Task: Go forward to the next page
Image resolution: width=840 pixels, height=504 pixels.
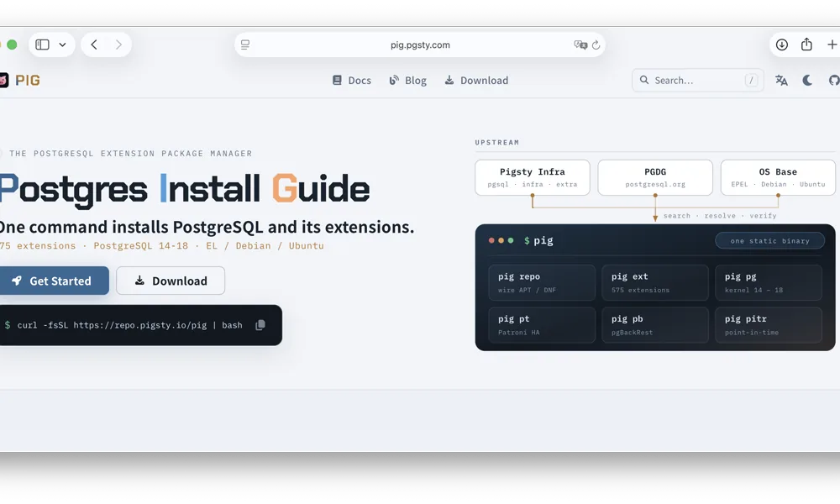Action: [118, 45]
